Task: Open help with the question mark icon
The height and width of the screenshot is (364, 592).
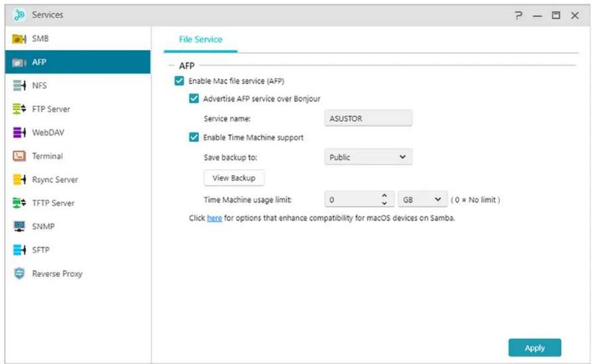Action: (519, 15)
